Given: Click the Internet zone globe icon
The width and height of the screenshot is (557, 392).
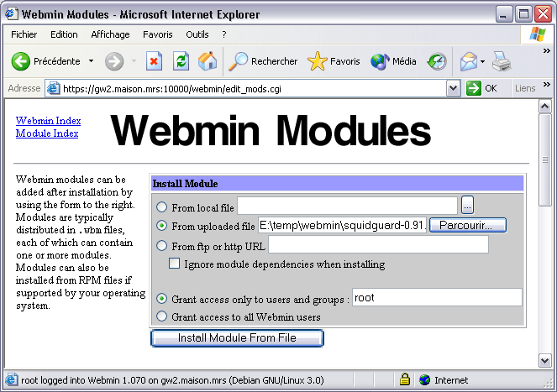Looking at the screenshot, I should (x=424, y=380).
